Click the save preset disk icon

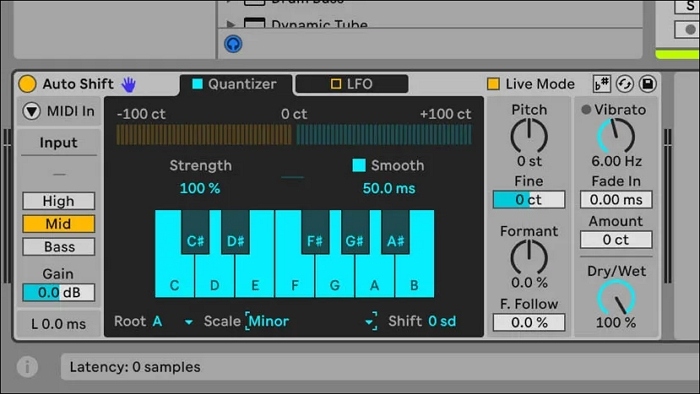click(647, 84)
